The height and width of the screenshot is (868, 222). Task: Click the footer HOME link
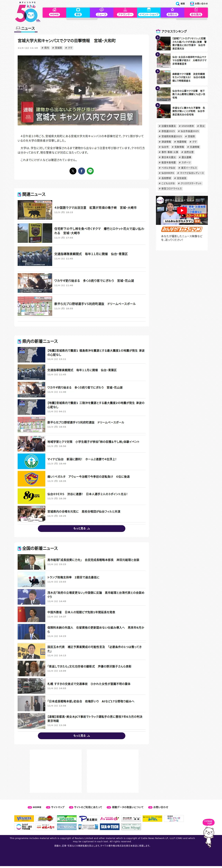click(35, 807)
